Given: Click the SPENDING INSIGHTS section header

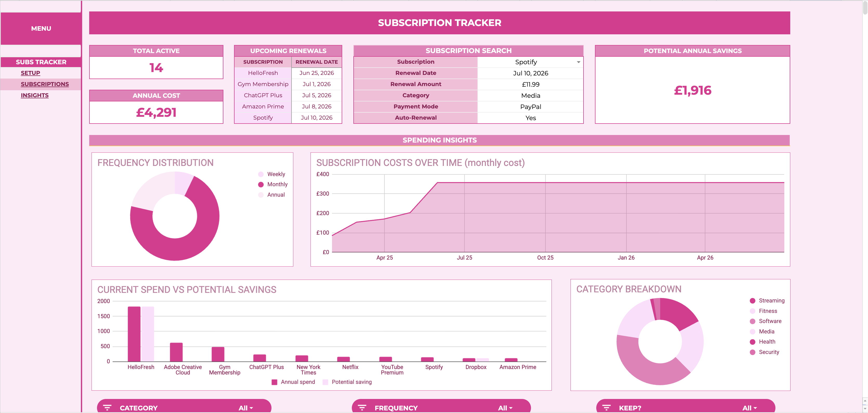Looking at the screenshot, I should click(439, 140).
